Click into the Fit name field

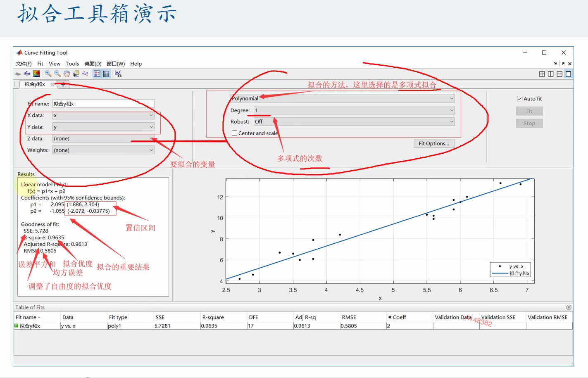point(103,104)
